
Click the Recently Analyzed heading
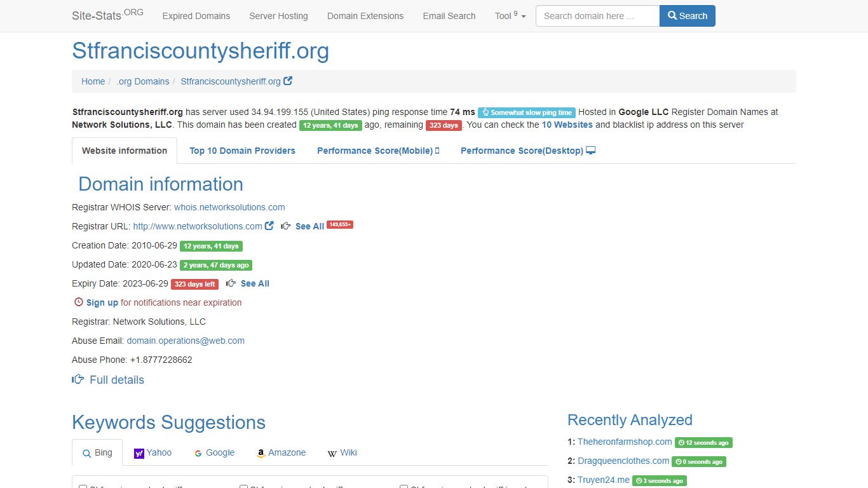[630, 420]
